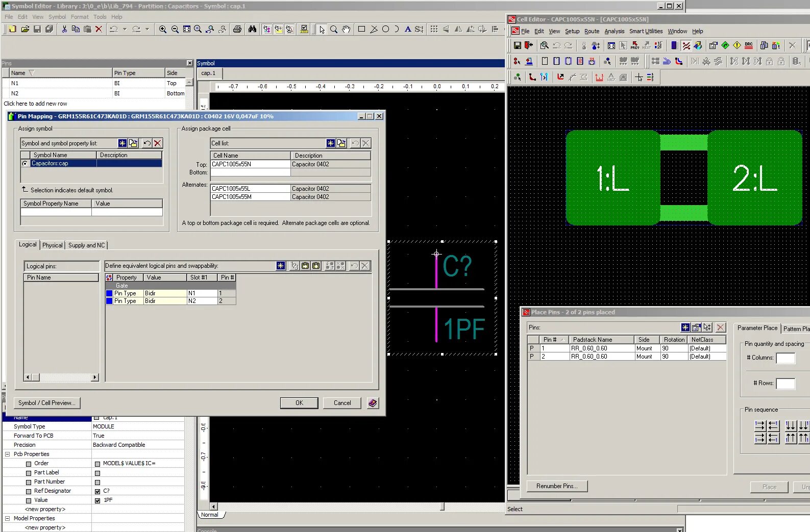The height and width of the screenshot is (532, 810).
Task: Open Redo history dropdown arrow in Symbol Editor
Action: click(x=147, y=29)
